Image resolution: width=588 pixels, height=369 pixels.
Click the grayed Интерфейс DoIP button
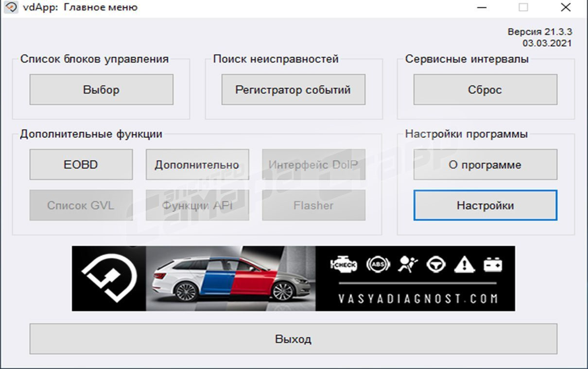[x=313, y=165]
